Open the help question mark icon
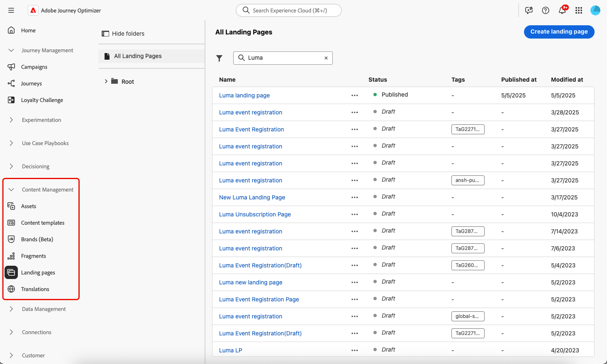Viewport: 607px width, 364px height. point(546,10)
